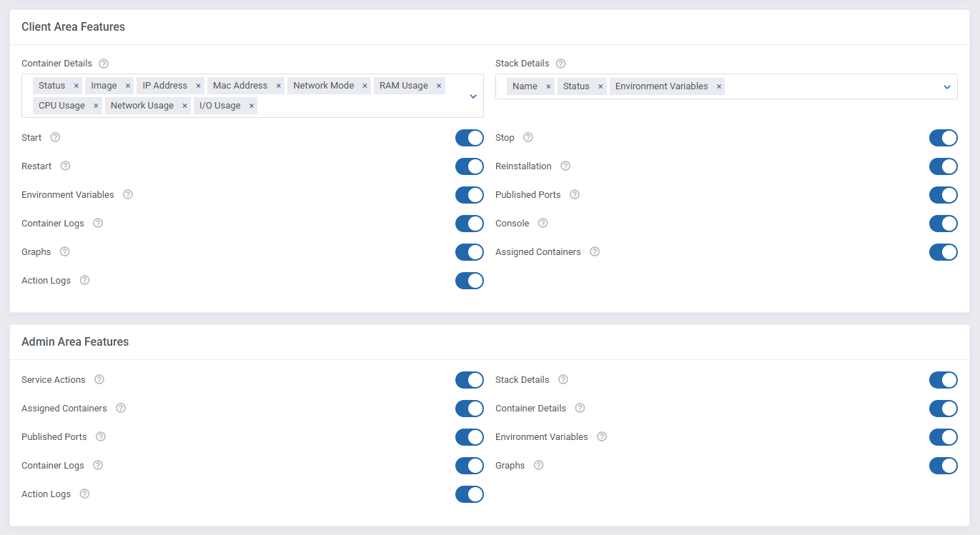Switch off admin Container Logs
The height and width of the screenshot is (535, 980).
coord(470,466)
